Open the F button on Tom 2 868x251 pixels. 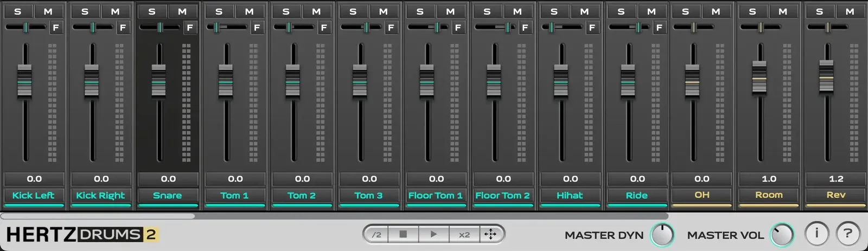pyautogui.click(x=324, y=28)
